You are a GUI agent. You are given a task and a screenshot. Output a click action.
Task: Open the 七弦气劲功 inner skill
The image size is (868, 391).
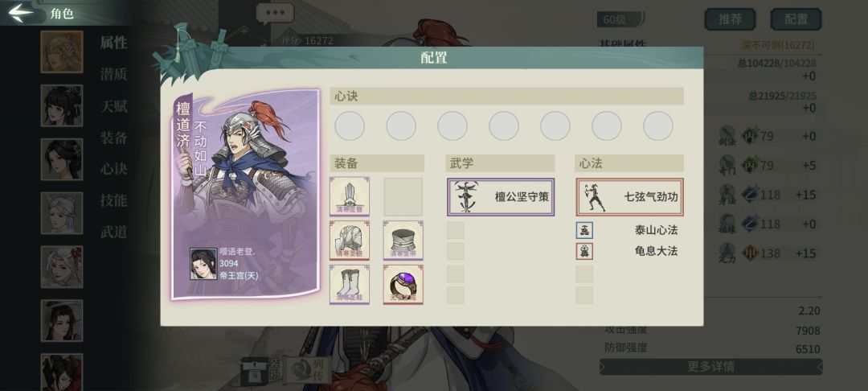click(x=630, y=196)
